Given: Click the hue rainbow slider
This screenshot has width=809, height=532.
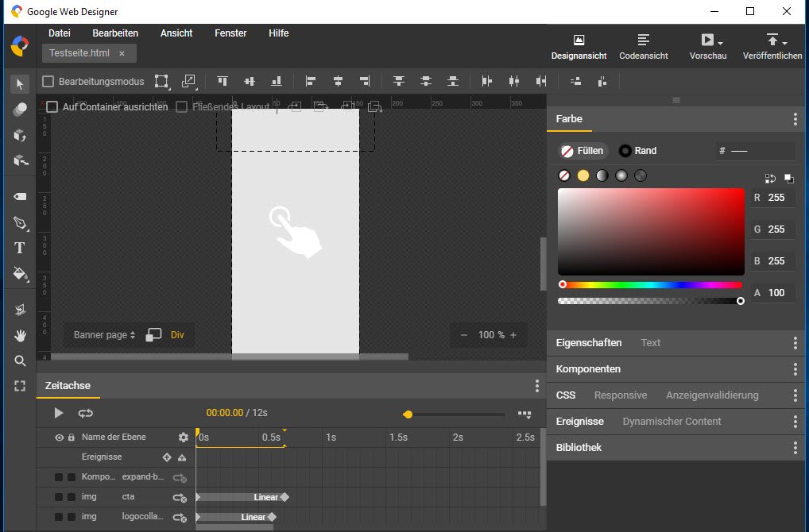Looking at the screenshot, I should tap(650, 284).
